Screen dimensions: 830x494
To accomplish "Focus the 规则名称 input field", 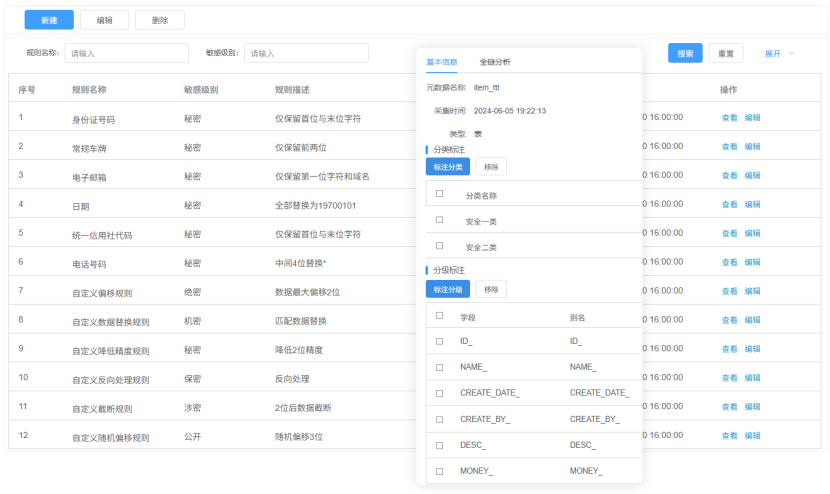I will pos(127,53).
